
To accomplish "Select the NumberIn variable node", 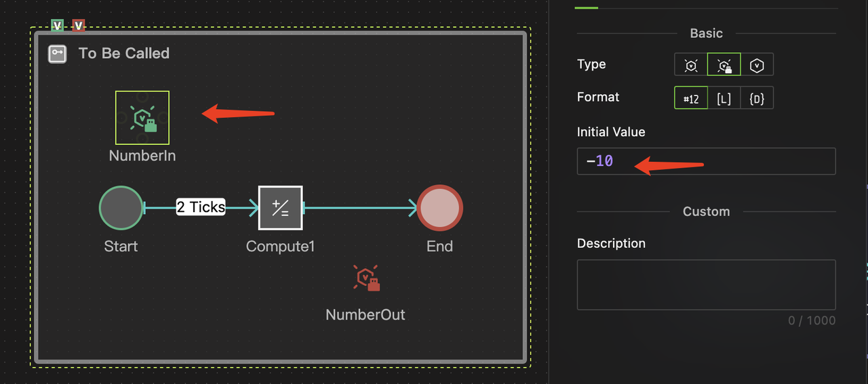I will (x=142, y=118).
